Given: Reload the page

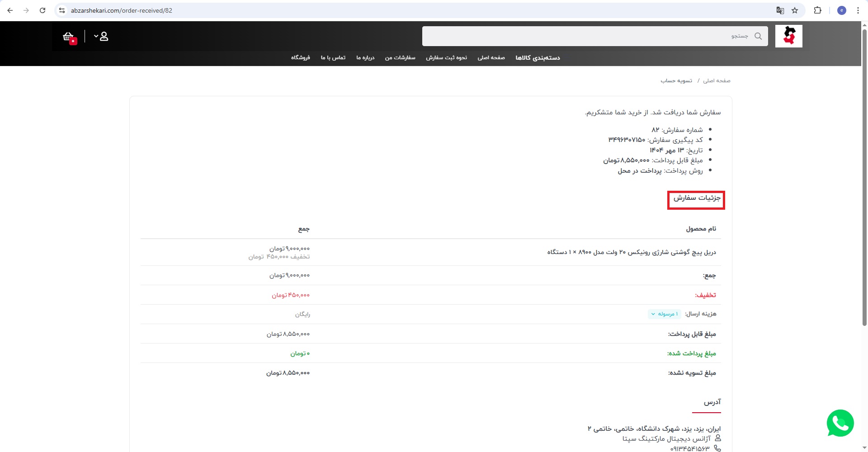Looking at the screenshot, I should pyautogui.click(x=42, y=10).
